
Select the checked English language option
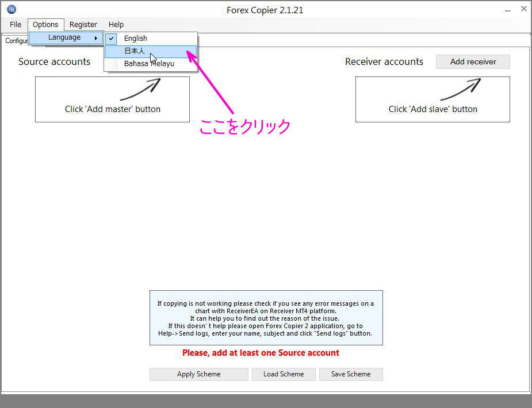136,39
